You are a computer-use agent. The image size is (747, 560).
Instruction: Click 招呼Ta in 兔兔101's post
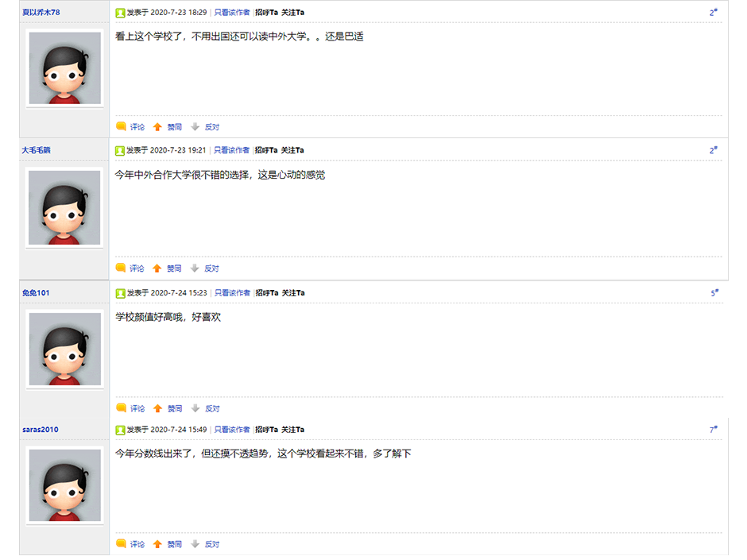267,293
